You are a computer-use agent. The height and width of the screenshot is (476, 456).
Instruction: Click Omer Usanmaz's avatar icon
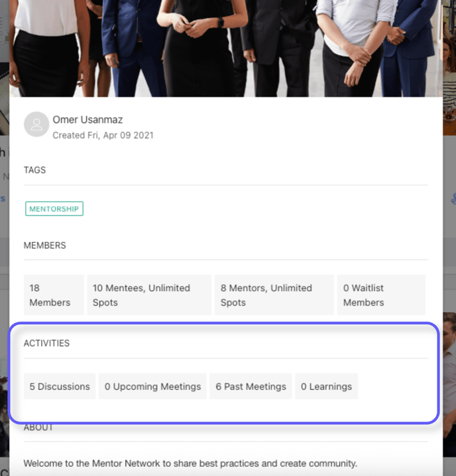pyautogui.click(x=36, y=124)
